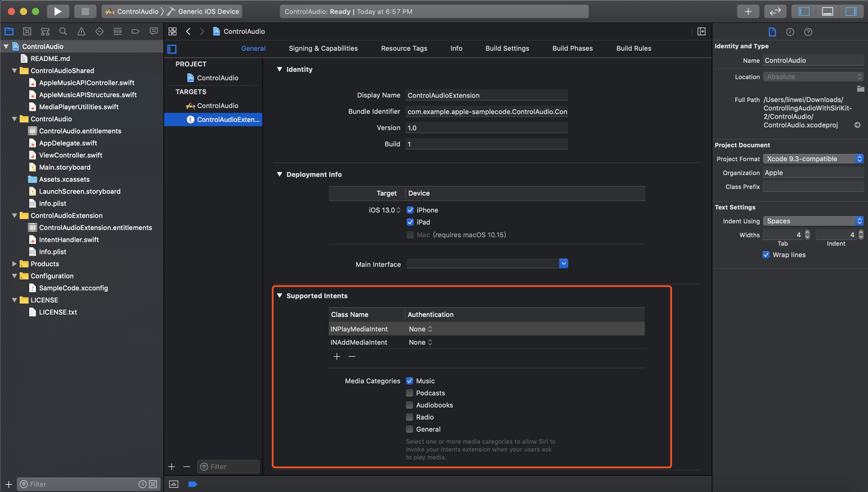Open the Indent Using dropdown
This screenshot has height=492, width=868.
point(813,221)
